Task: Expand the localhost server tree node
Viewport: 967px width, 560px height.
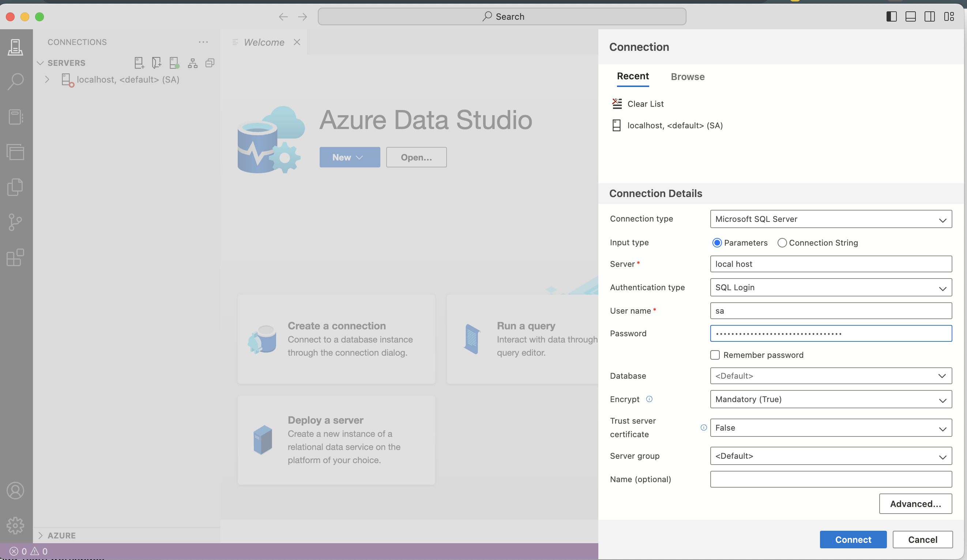Action: click(47, 79)
